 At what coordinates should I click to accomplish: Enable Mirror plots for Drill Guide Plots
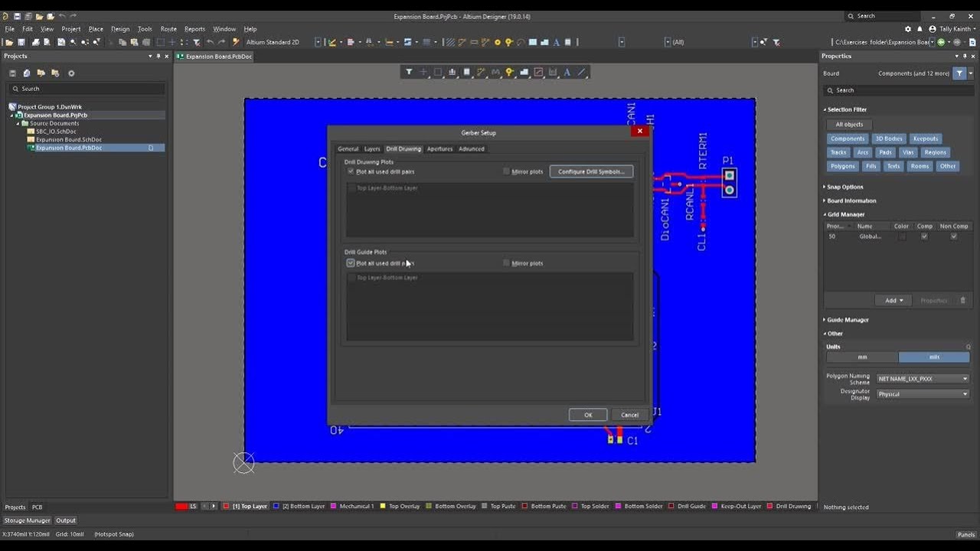tap(507, 263)
